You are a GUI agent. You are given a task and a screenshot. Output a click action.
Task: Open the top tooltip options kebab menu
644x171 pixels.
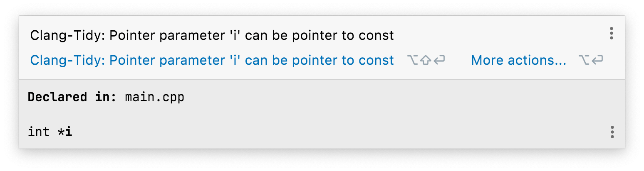(611, 34)
